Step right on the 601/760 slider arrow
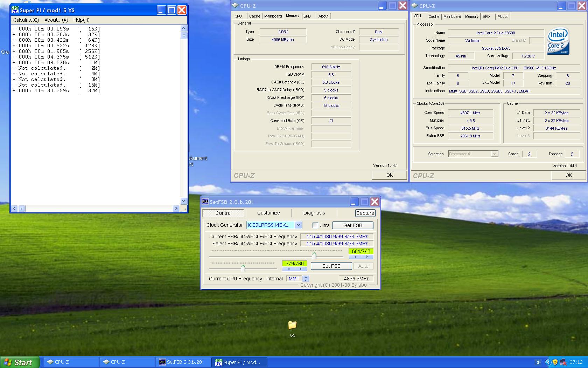 (367, 257)
